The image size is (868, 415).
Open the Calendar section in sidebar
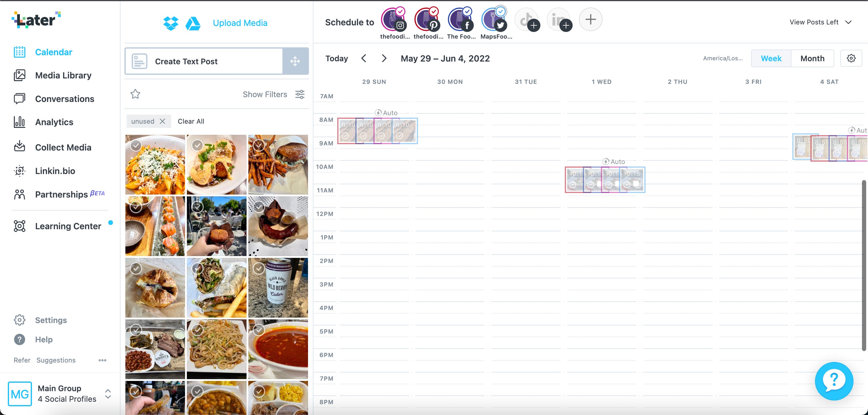[x=54, y=52]
